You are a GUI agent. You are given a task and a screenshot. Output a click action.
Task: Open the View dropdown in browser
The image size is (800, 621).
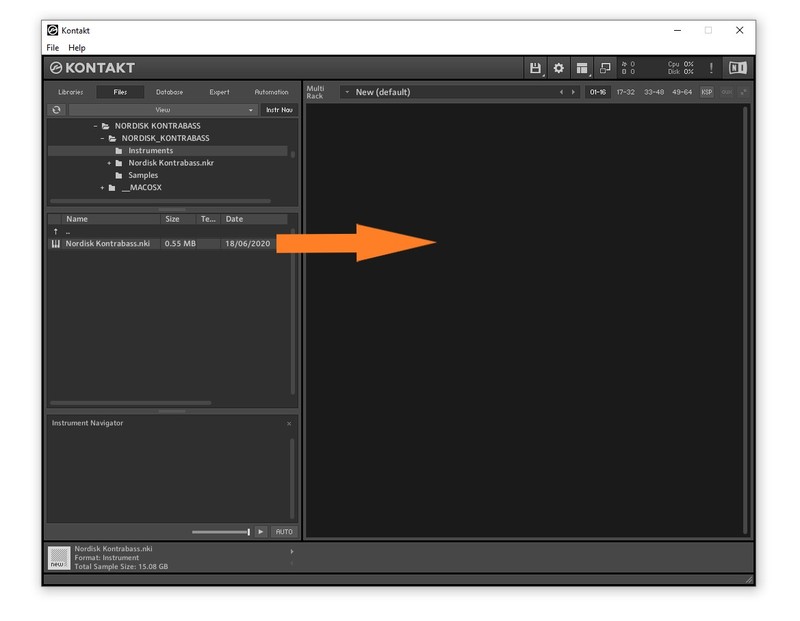(x=162, y=110)
